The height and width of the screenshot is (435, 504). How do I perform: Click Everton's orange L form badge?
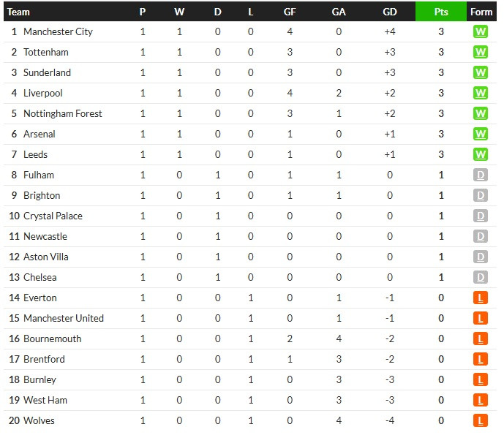click(480, 298)
